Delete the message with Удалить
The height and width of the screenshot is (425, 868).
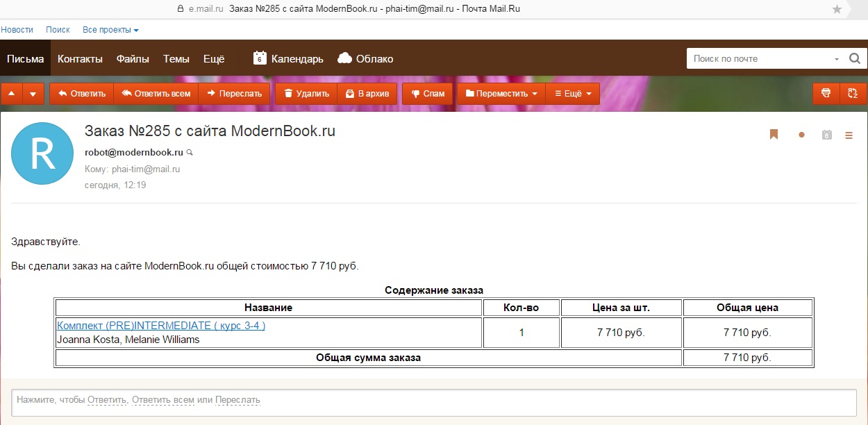[306, 94]
